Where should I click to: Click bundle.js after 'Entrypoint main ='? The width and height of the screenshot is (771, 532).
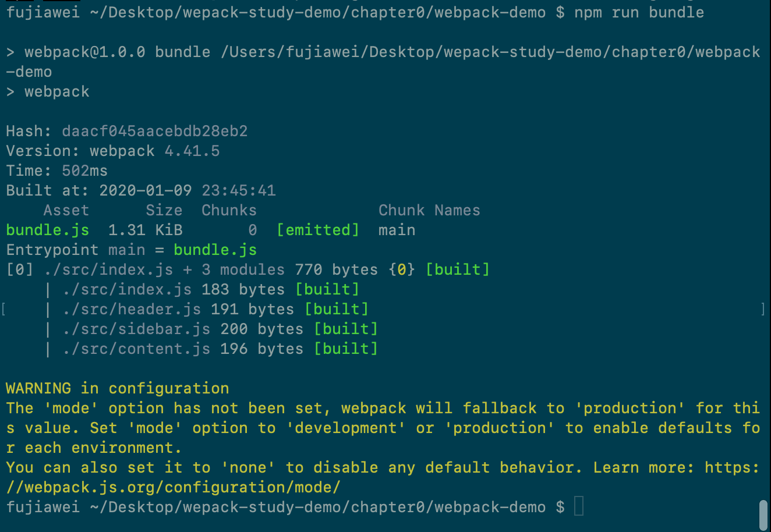pos(215,250)
